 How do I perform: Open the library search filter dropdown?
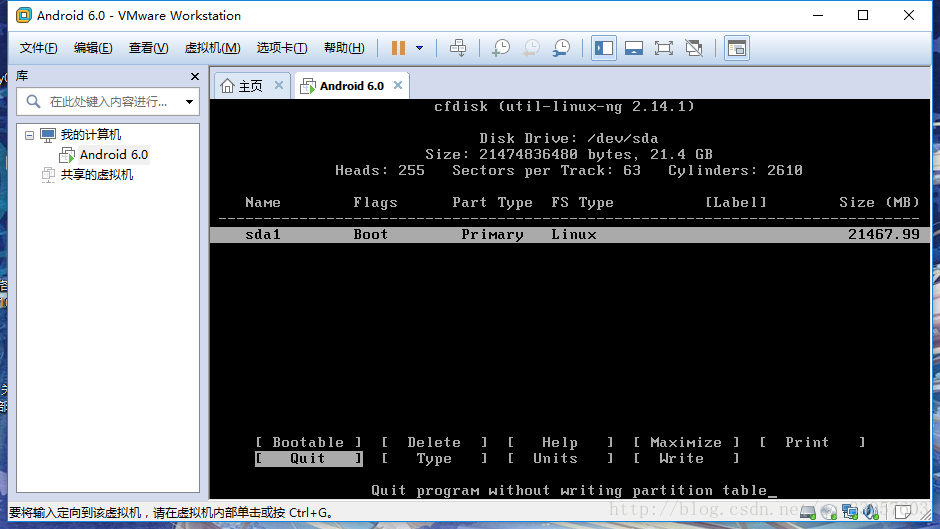(189, 102)
